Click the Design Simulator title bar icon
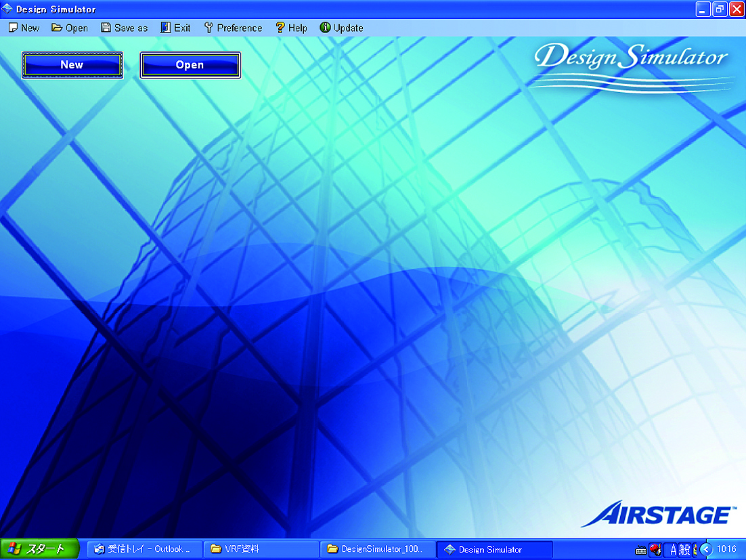The image size is (746, 560). click(7, 9)
